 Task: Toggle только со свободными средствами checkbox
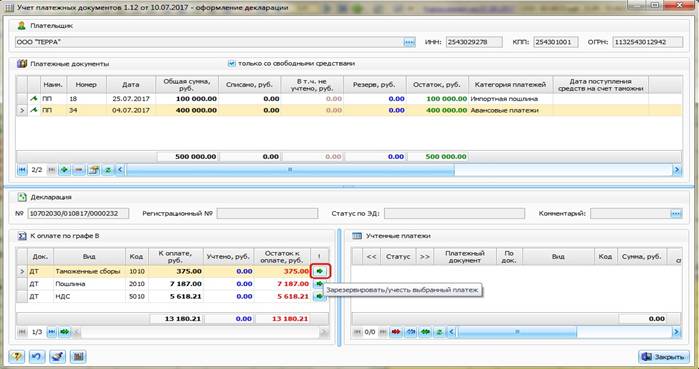click(x=231, y=64)
